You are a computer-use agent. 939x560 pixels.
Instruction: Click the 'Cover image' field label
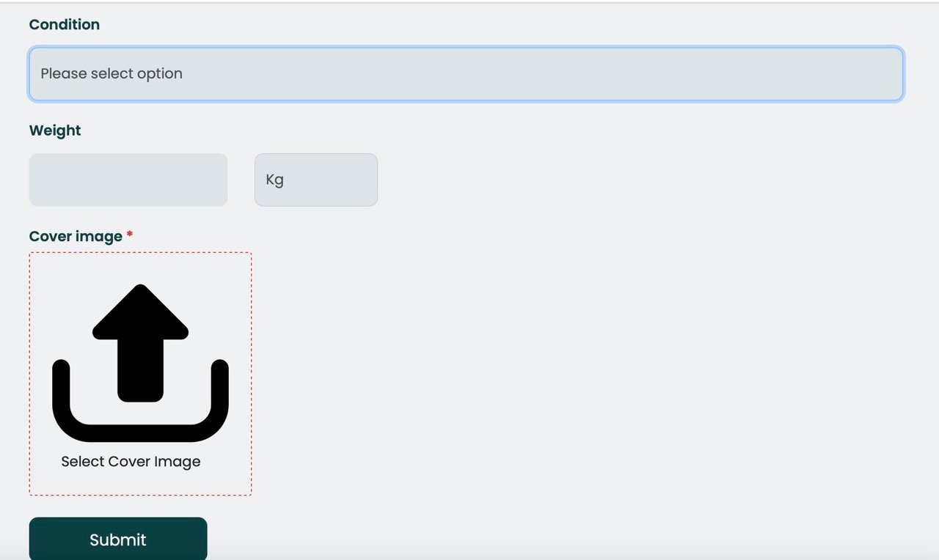click(x=76, y=236)
